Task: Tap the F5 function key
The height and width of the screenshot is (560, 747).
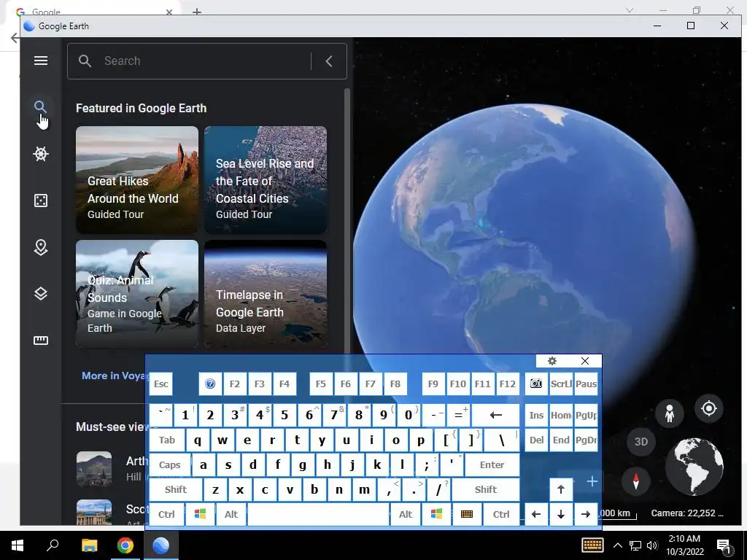Action: click(x=321, y=384)
